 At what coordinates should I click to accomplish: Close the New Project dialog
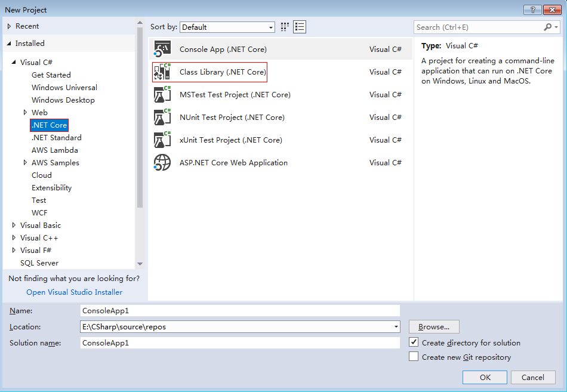(x=552, y=10)
